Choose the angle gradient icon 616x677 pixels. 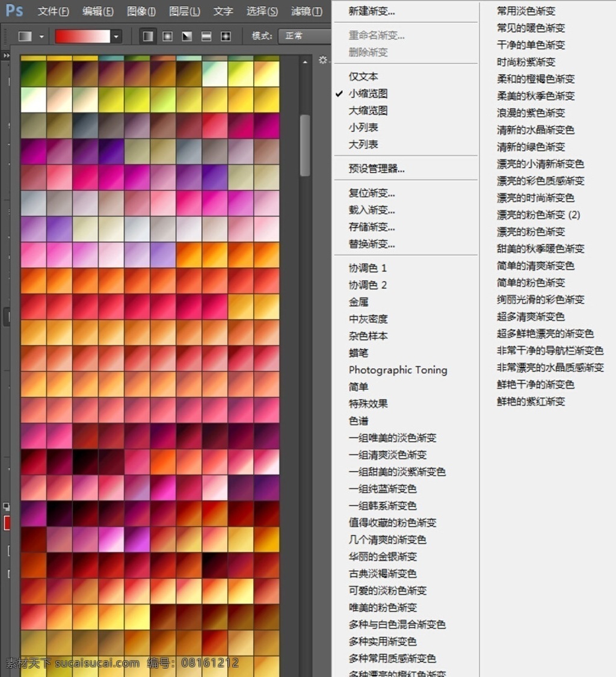click(187, 36)
